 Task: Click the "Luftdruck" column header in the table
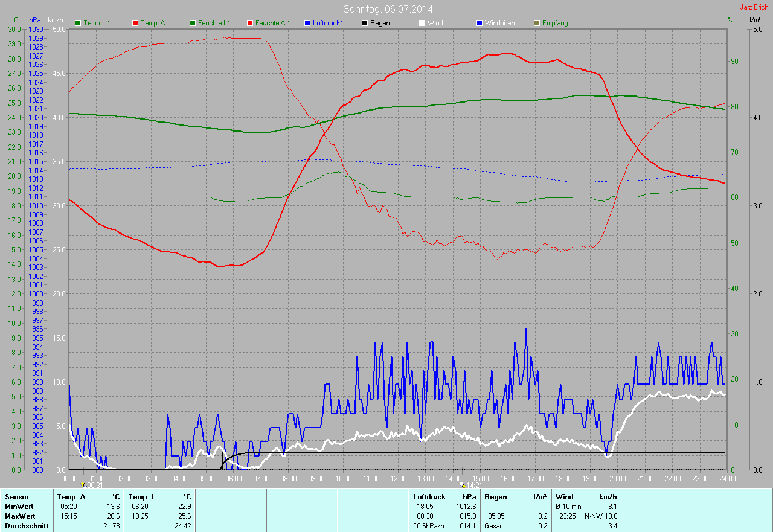click(429, 497)
